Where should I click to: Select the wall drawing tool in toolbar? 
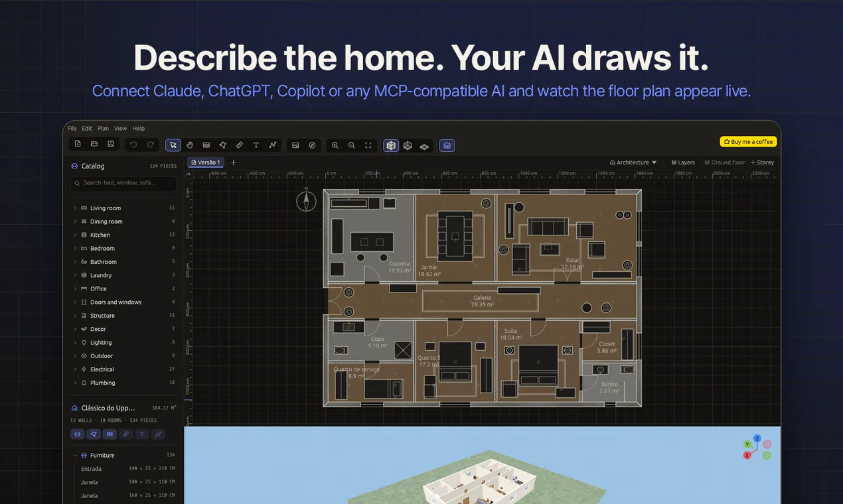[x=206, y=145]
